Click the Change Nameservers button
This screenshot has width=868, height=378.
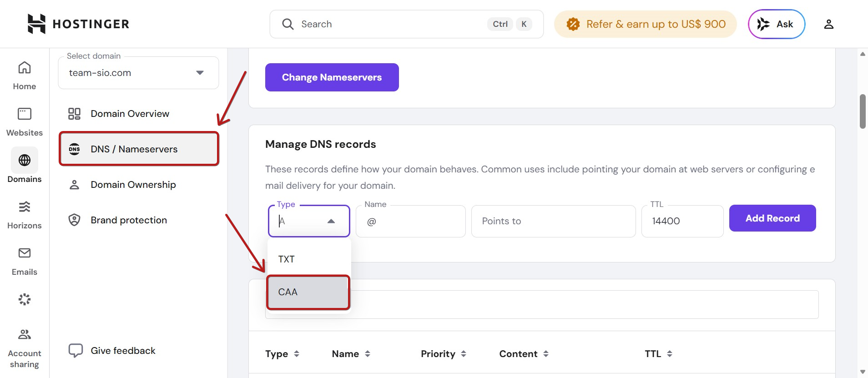click(x=332, y=77)
